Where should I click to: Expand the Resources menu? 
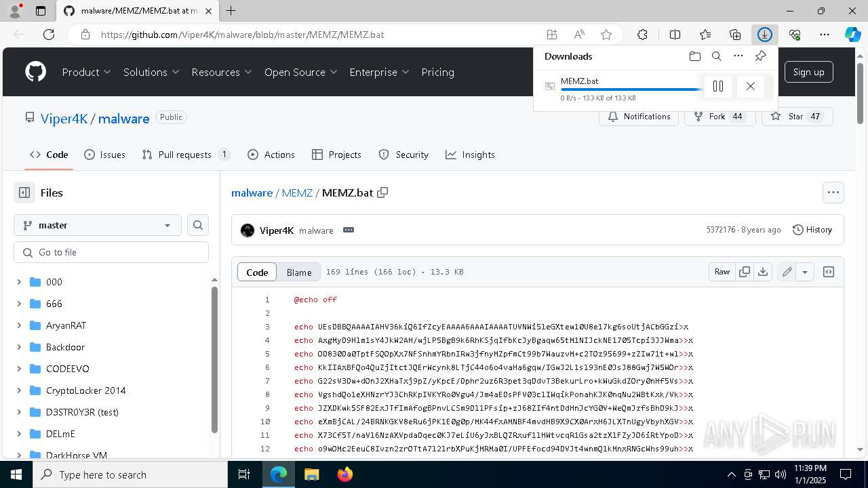pyautogui.click(x=222, y=72)
